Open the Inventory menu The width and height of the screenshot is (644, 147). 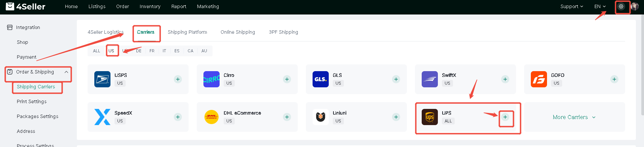click(150, 6)
